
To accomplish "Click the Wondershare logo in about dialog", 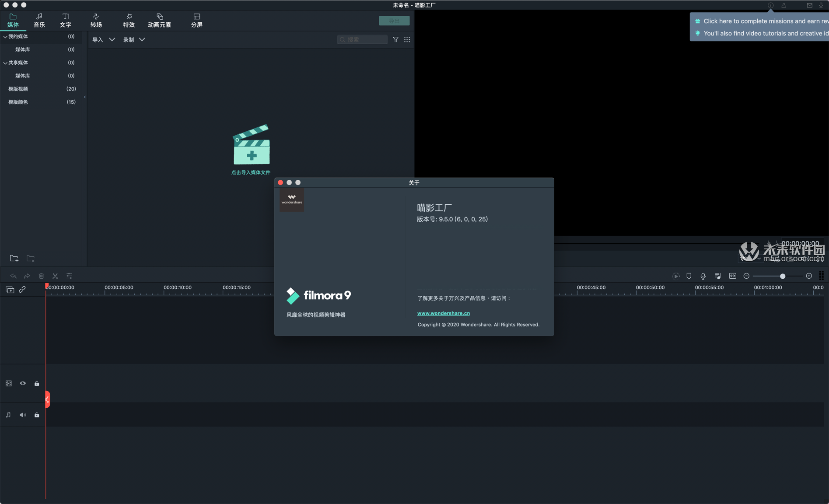I will pyautogui.click(x=292, y=199).
